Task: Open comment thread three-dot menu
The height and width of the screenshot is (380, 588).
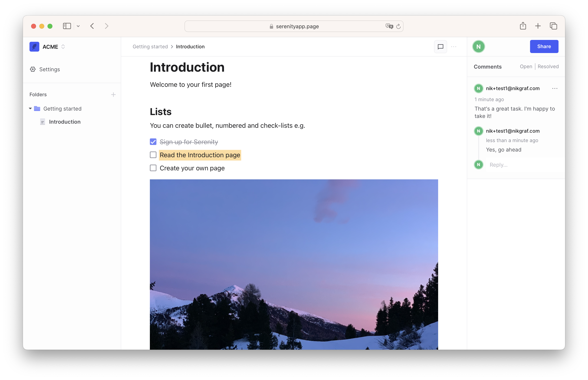Action: coord(554,88)
